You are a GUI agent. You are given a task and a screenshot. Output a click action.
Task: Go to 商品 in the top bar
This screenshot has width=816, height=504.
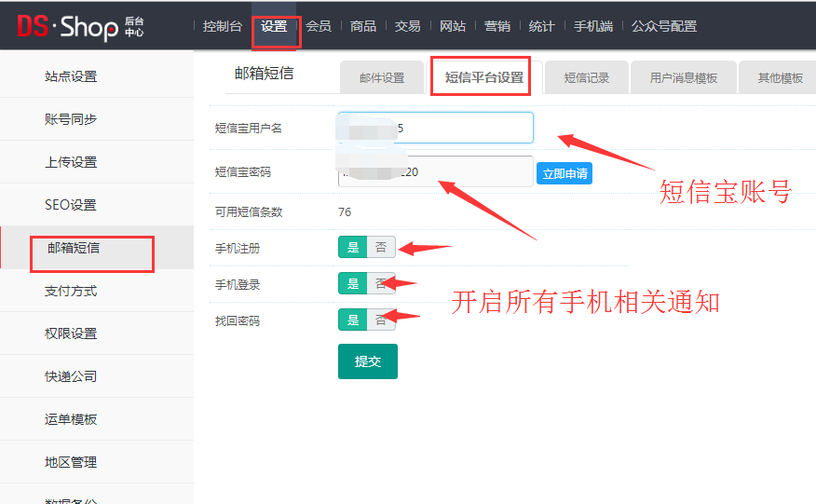click(363, 26)
